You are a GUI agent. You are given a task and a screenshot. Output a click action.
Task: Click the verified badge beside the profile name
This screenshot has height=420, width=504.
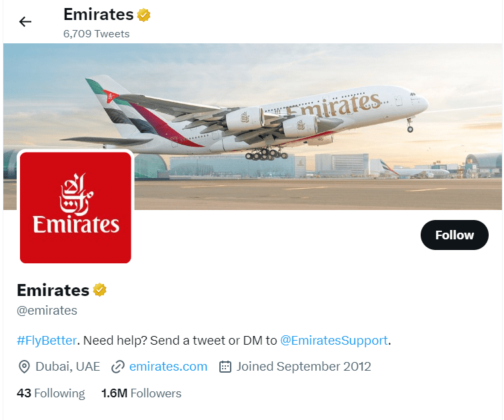pyautogui.click(x=100, y=290)
